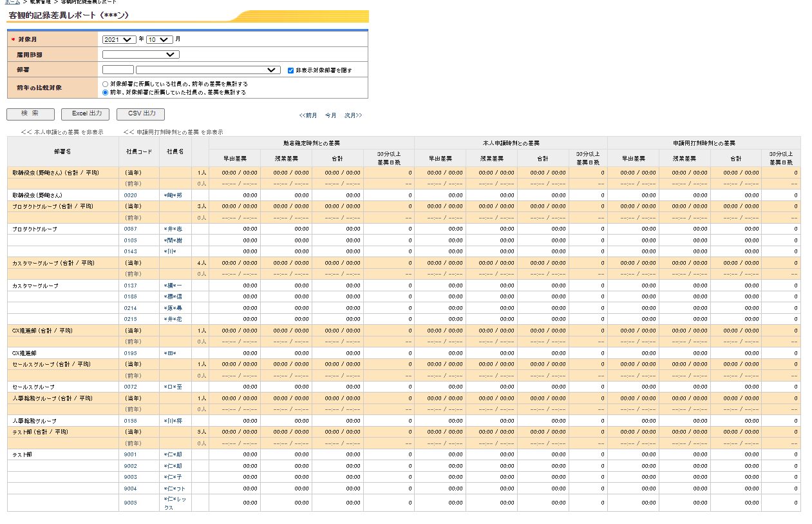
Task: Click the page title 客観的記録差異レポート
Action: [68, 15]
